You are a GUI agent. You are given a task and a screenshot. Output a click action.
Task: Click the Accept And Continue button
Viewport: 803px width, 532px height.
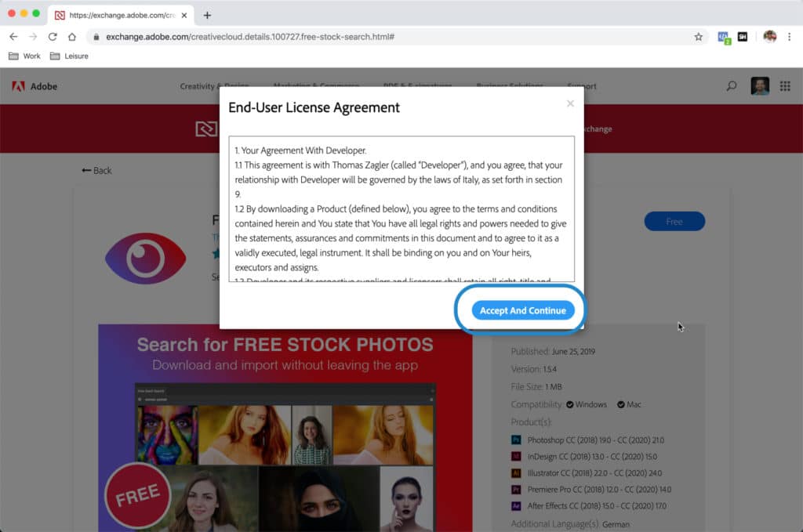[x=522, y=310]
